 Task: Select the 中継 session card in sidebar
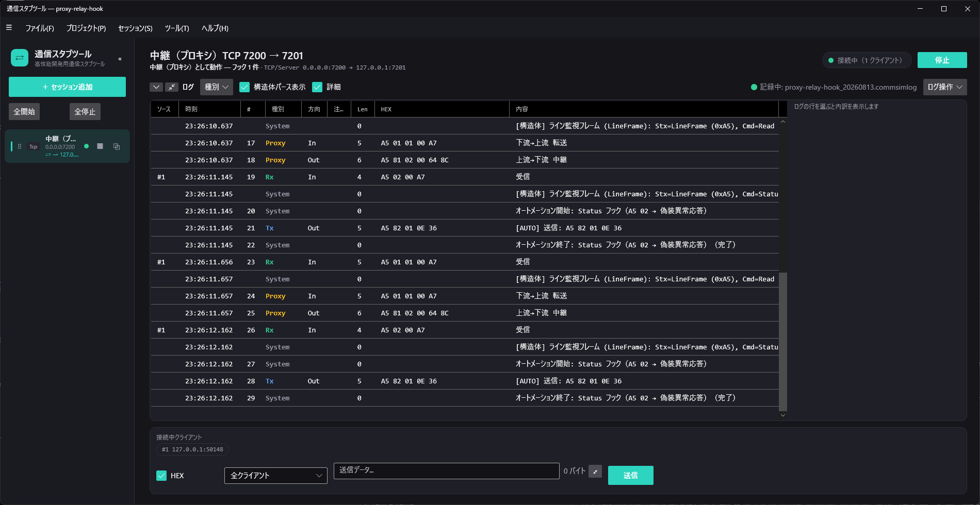point(67,146)
